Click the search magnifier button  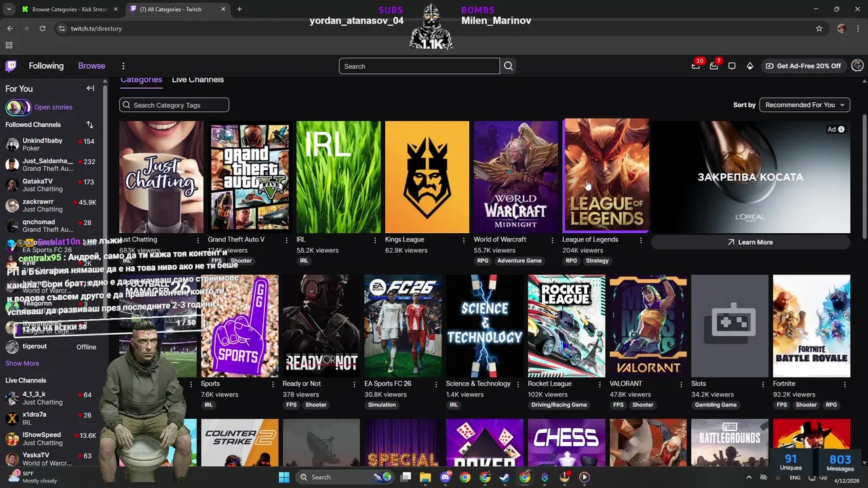[508, 66]
